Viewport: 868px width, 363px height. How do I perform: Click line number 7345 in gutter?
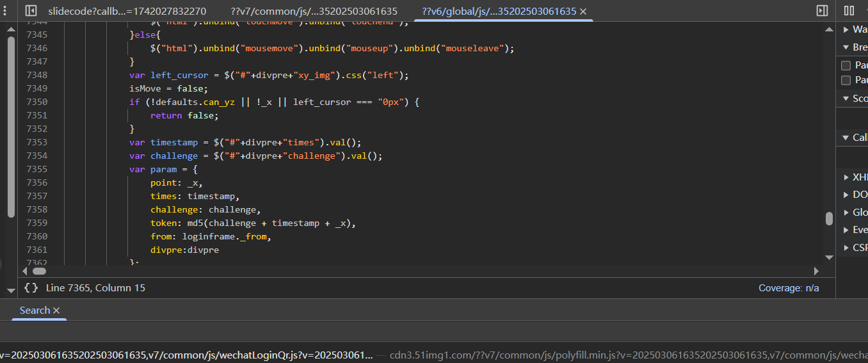(x=36, y=35)
